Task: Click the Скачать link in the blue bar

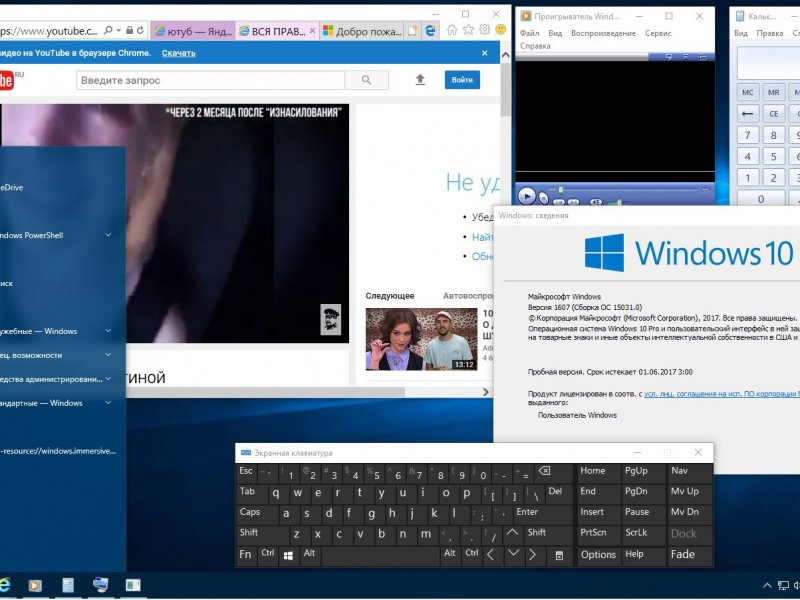Action: pyautogui.click(x=179, y=53)
